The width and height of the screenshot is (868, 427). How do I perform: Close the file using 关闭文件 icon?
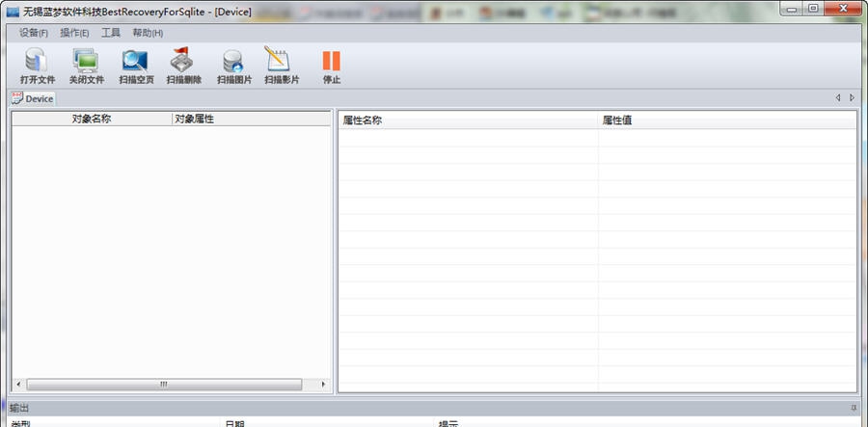(x=87, y=67)
